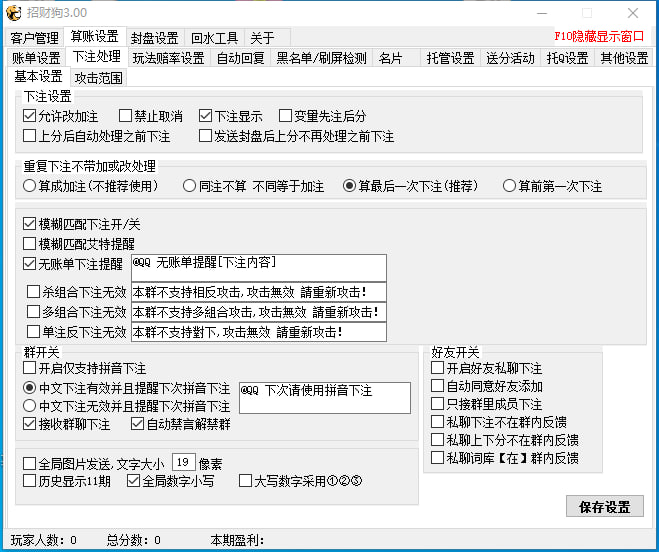Enable the 禁止取消 checkbox
This screenshot has width=659, height=552.
pos(125,116)
